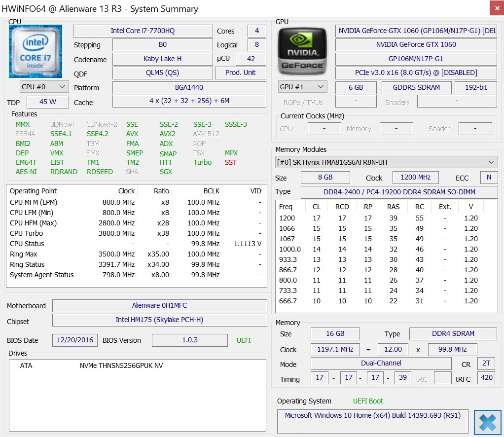Click the Intel Core i7-7700HQ name field
The height and width of the screenshot is (437, 504).
(143, 31)
